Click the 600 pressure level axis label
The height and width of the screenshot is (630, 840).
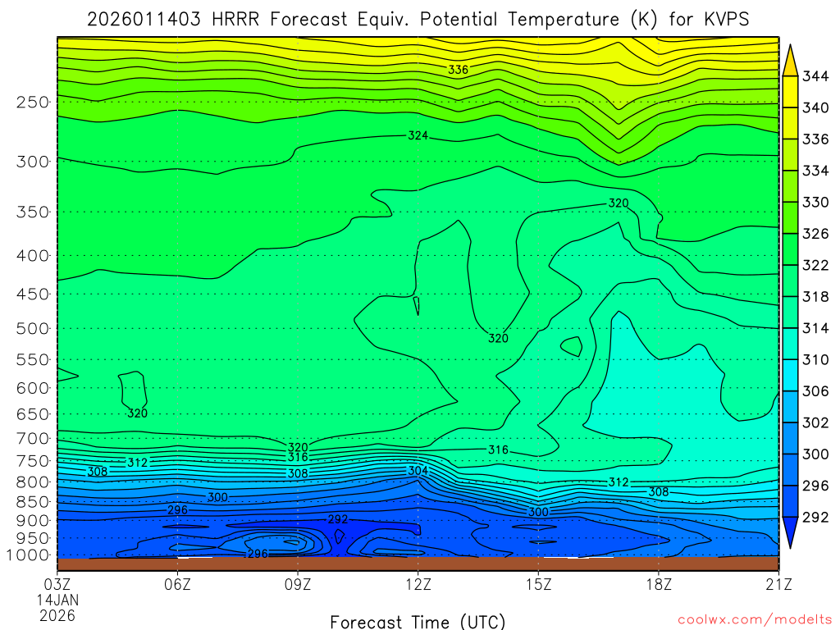tap(33, 388)
